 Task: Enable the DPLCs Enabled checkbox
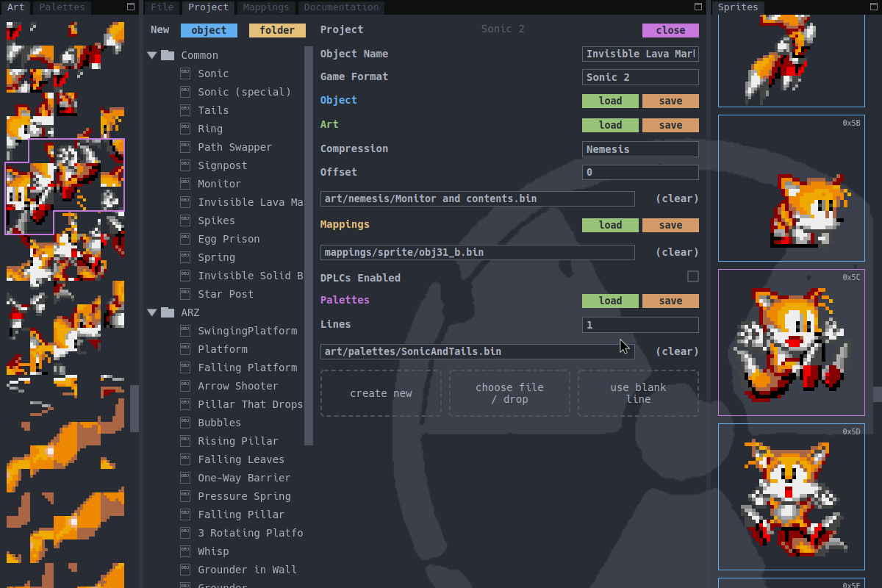[x=692, y=277]
